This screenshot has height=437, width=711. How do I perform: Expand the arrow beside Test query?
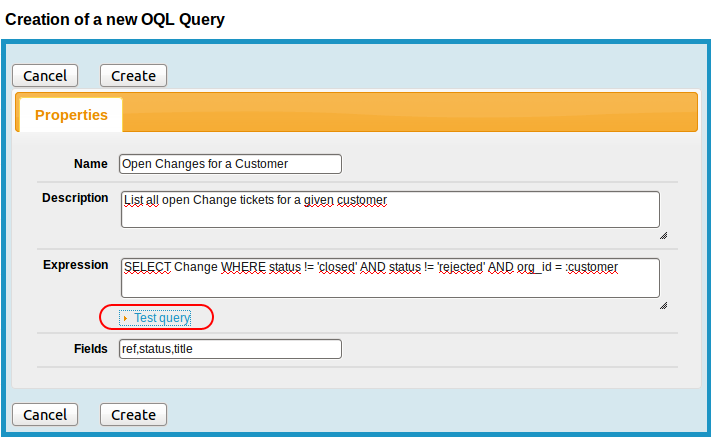click(x=125, y=318)
